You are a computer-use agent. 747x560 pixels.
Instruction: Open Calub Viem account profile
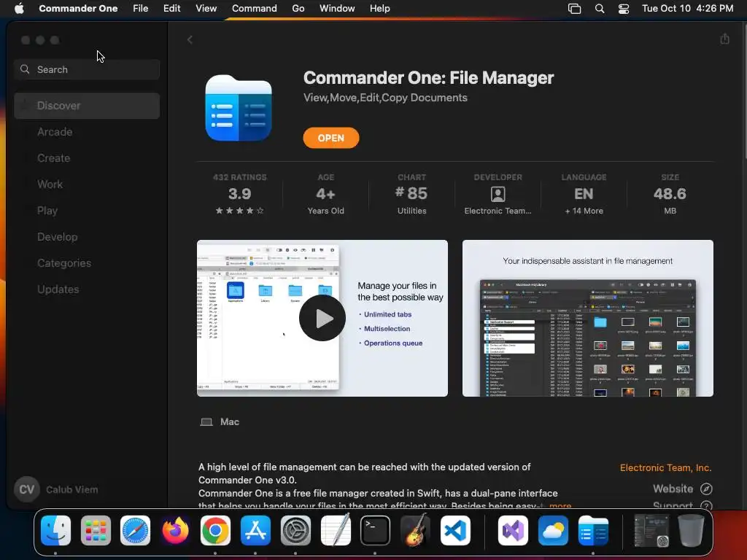coord(56,489)
